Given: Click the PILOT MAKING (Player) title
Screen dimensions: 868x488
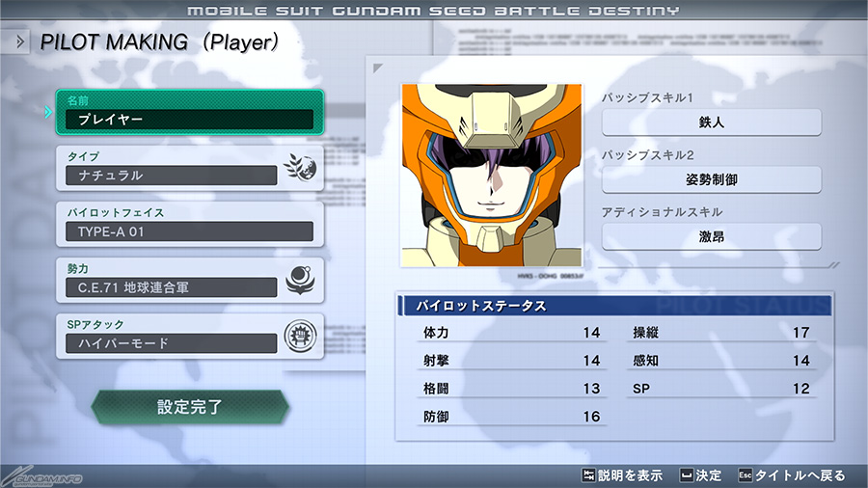Looking at the screenshot, I should (159, 42).
